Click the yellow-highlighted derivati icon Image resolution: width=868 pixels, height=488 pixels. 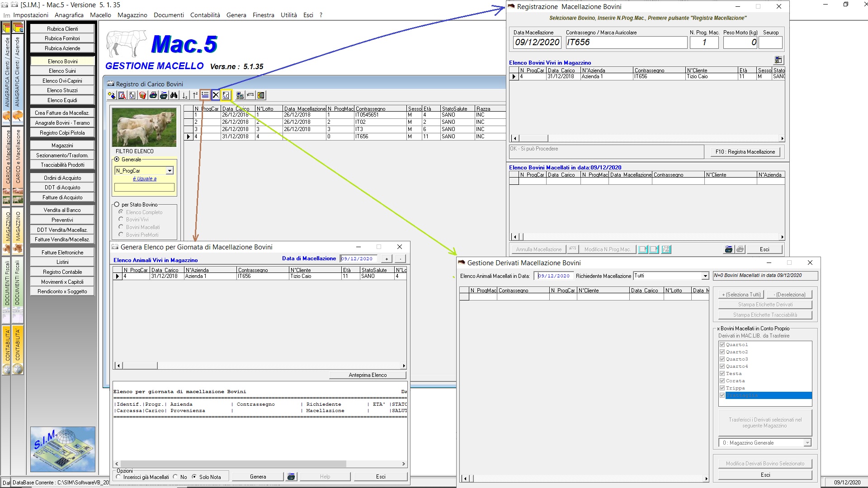[226, 95]
